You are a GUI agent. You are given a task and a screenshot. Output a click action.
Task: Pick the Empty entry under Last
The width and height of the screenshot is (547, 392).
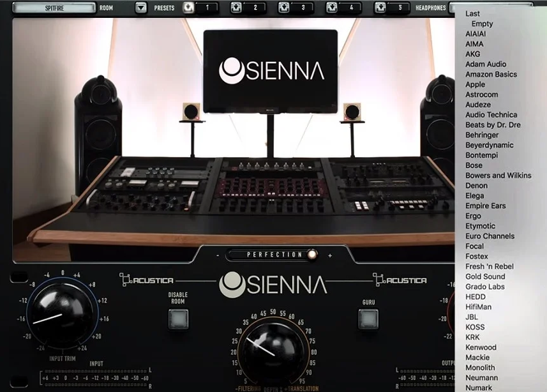pyautogui.click(x=483, y=24)
